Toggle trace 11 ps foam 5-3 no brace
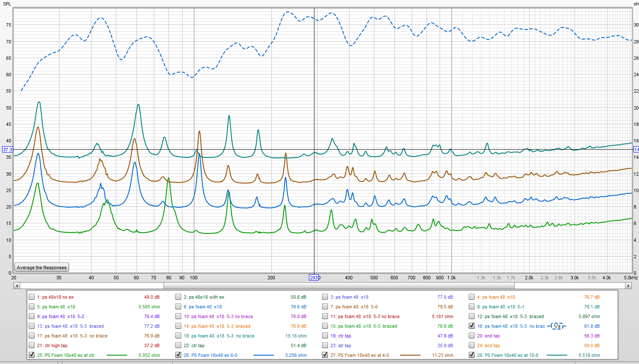Viewport: 639px width, 364px height. tap(325, 316)
